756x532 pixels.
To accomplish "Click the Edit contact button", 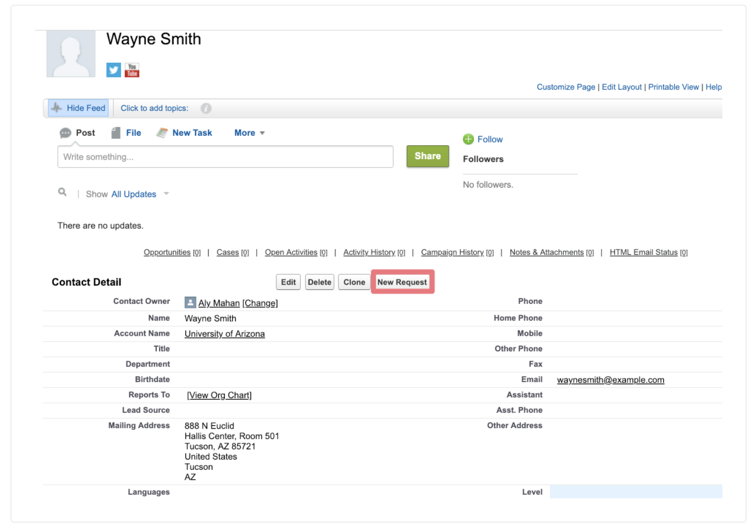I will [289, 282].
